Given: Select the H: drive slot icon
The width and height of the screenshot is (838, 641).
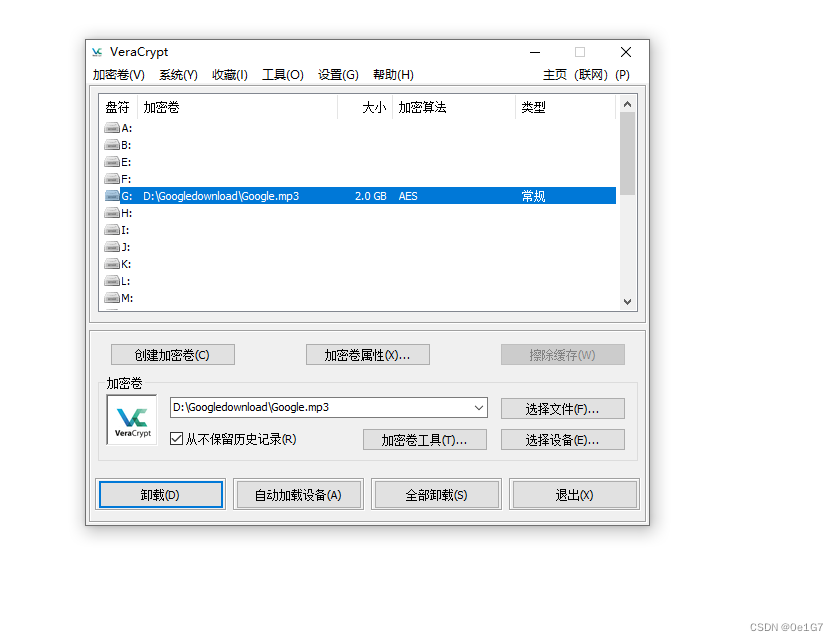Looking at the screenshot, I should pyautogui.click(x=112, y=213).
